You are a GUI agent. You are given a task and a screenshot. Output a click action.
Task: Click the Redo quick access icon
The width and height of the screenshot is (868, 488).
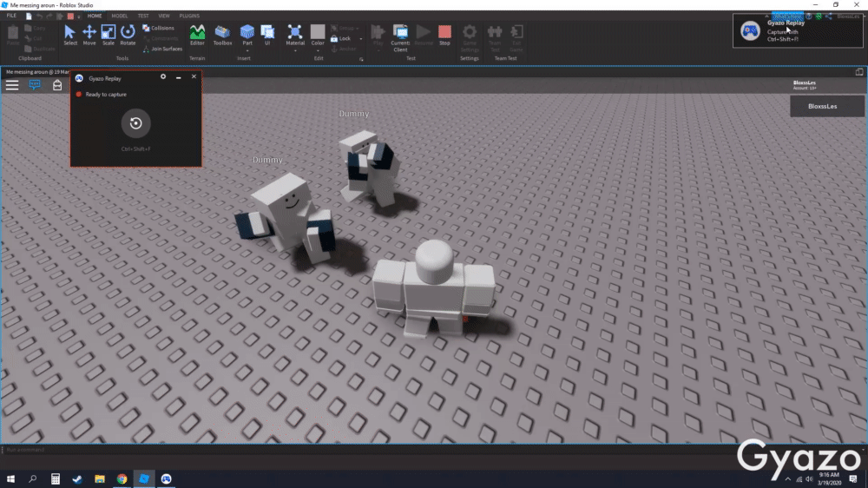49,16
